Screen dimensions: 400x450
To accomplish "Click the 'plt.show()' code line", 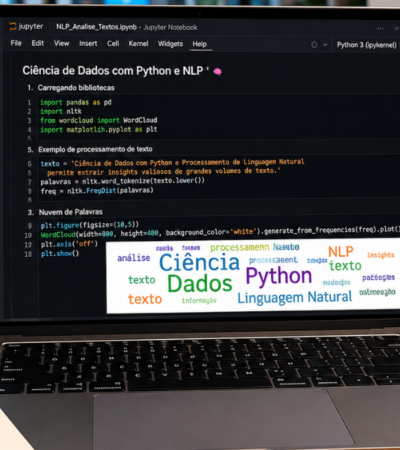I will point(60,253).
